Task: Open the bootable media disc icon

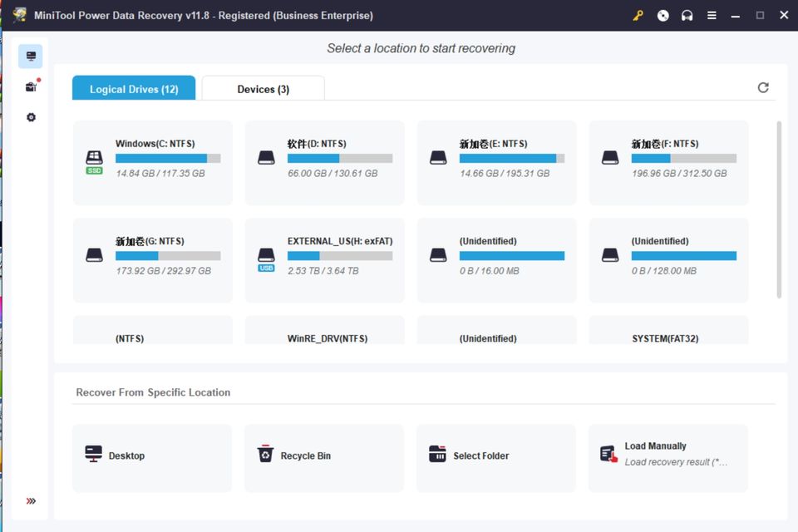Action: pyautogui.click(x=663, y=16)
